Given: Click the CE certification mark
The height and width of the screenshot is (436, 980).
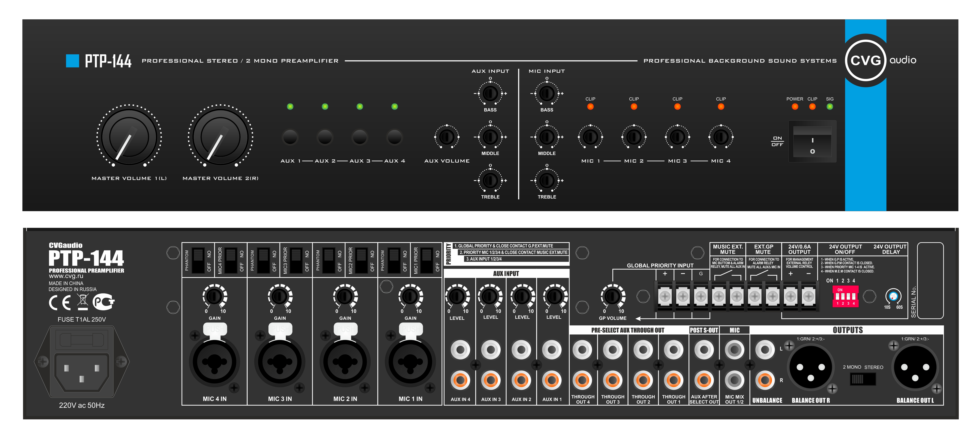Looking at the screenshot, I should coord(60,302).
